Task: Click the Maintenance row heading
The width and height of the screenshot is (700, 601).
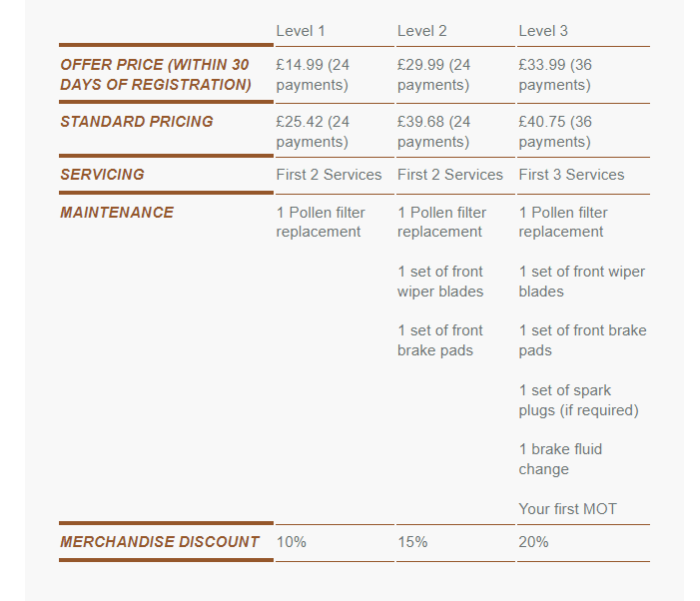Action: pos(117,213)
